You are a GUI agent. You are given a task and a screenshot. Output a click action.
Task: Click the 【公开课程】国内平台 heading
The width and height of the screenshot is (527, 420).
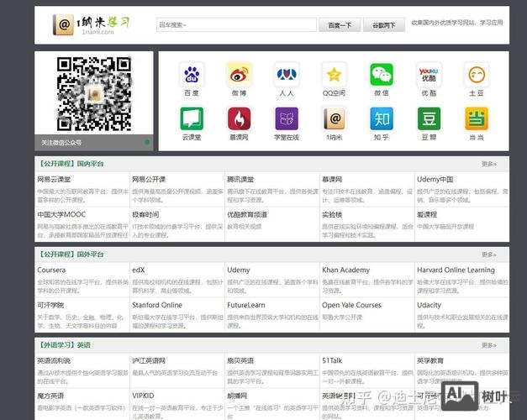pyautogui.click(x=71, y=164)
